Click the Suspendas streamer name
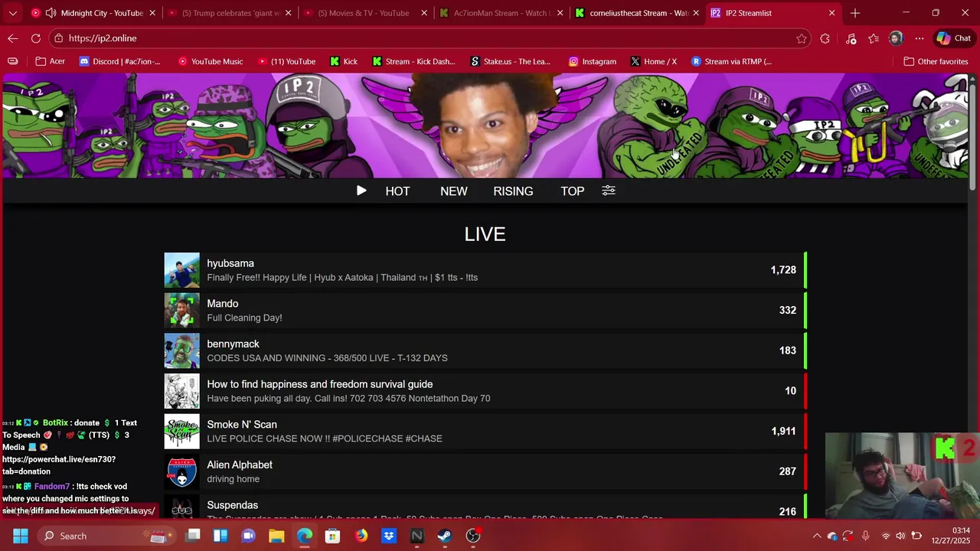Screen dimensions: 980x551 232,505
